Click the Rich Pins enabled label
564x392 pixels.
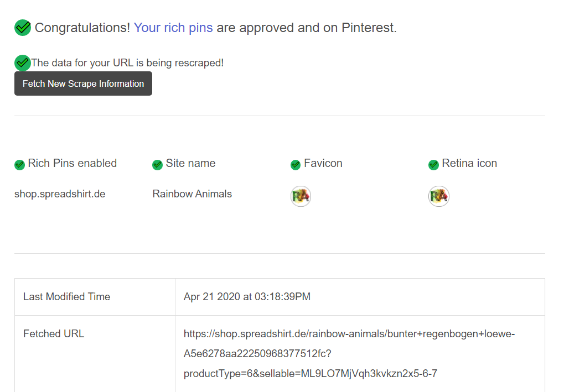(x=73, y=163)
